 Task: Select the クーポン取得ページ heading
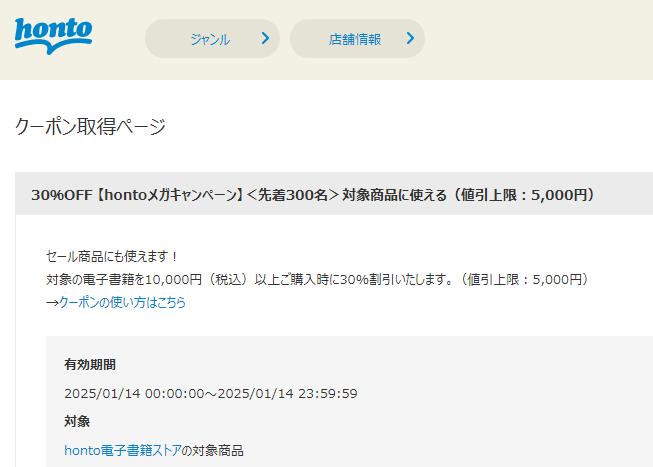[x=90, y=127]
